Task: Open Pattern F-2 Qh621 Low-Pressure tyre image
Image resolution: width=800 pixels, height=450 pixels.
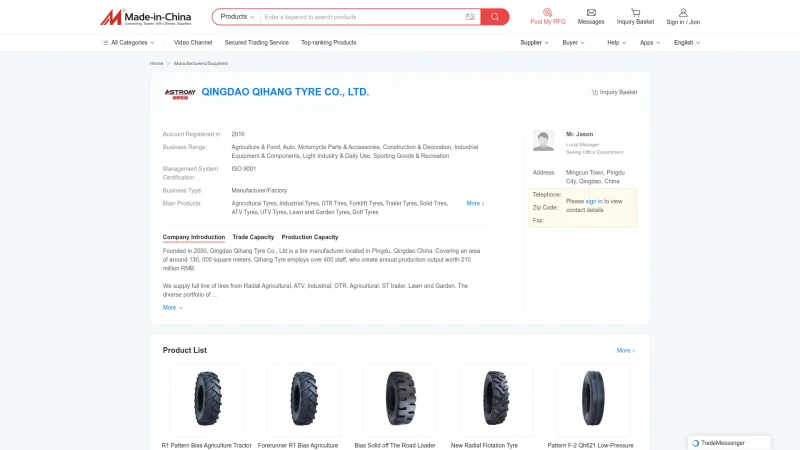Action: [593, 399]
